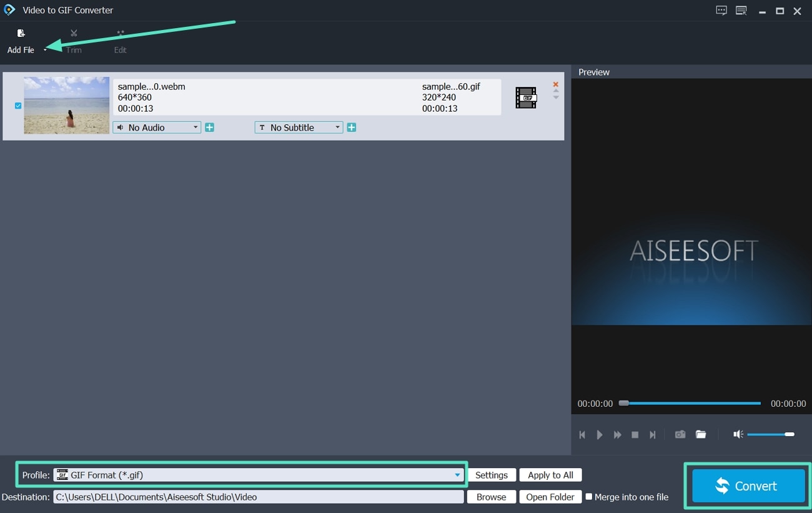The image size is (812, 513).
Task: Open the menu list icon in title bar
Action: pos(741,11)
